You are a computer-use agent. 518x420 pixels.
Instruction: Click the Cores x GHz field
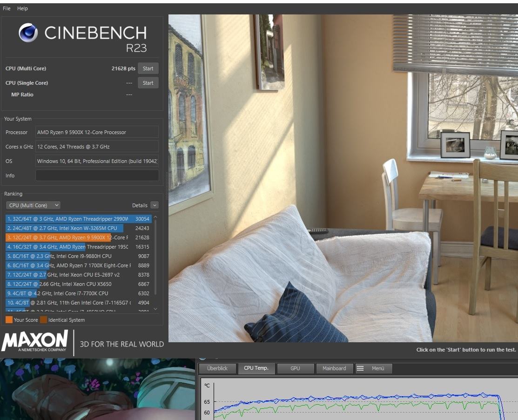pos(97,147)
